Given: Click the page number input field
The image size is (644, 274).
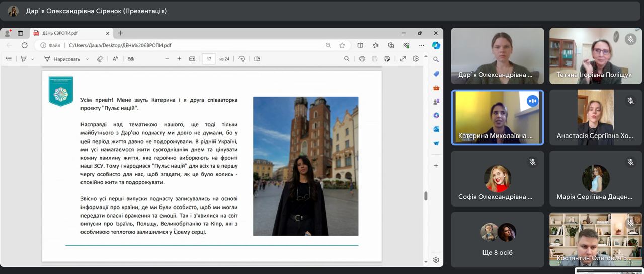Looking at the screenshot, I should point(208,59).
